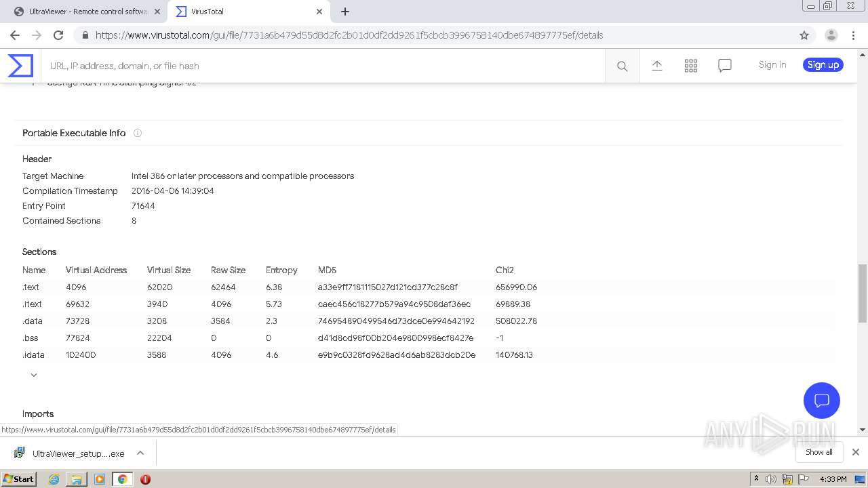This screenshot has height=488, width=868.
Task: Click the Sign up button
Action: point(823,65)
